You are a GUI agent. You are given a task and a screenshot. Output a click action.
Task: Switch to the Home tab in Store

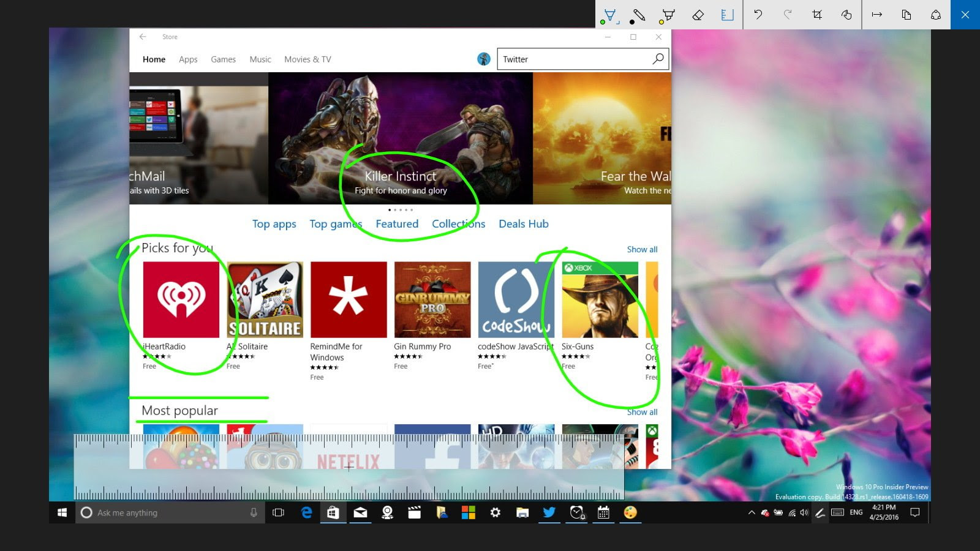point(154,59)
